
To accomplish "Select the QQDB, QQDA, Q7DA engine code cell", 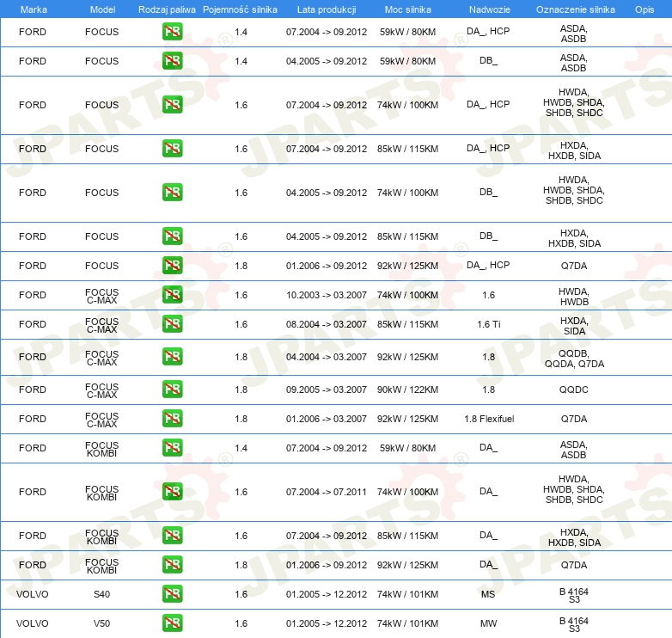I will (574, 359).
